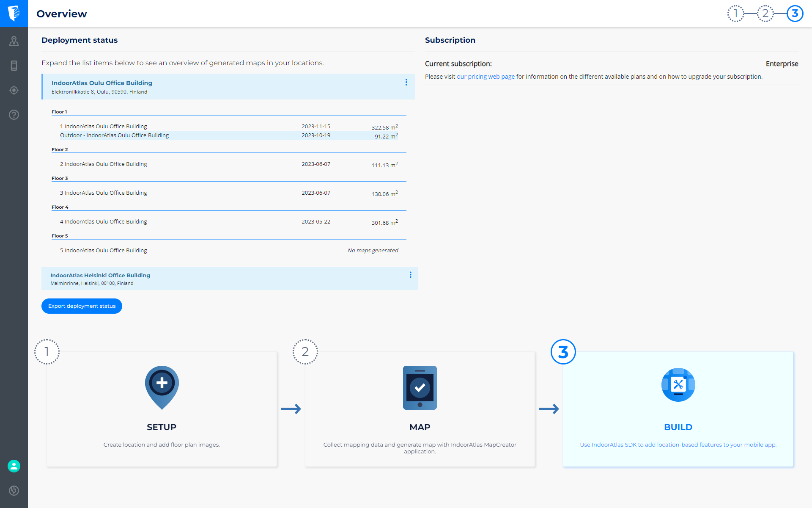Click the BUILD tools icon
Viewport: 812px width, 508px height.
[x=678, y=385]
